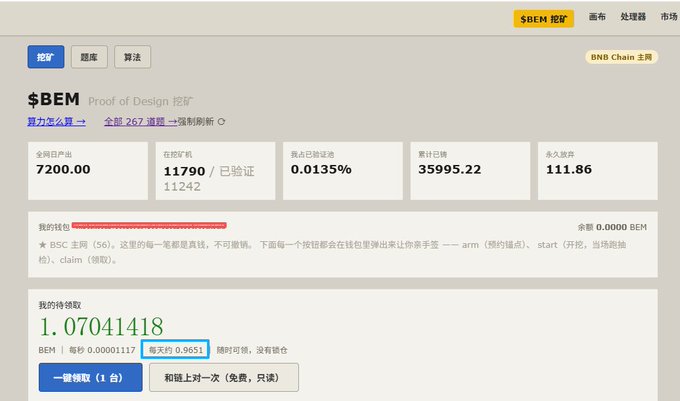This screenshot has width=680, height=401.
Task: Click the $BEM page heading
Action: 54,99
